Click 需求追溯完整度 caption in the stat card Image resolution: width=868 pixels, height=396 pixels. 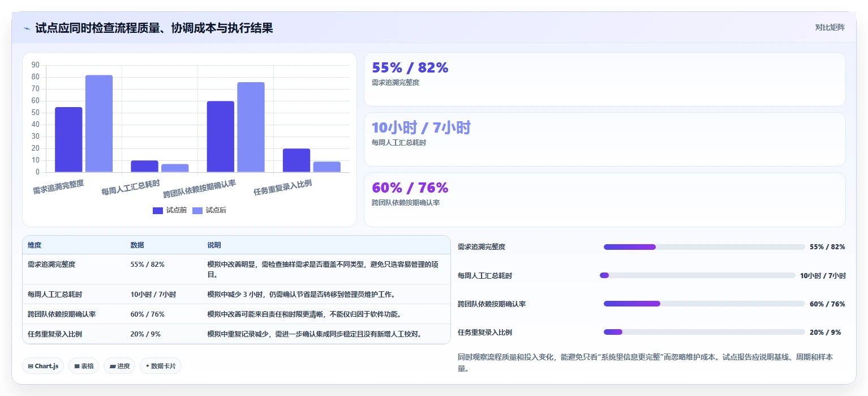tap(396, 83)
